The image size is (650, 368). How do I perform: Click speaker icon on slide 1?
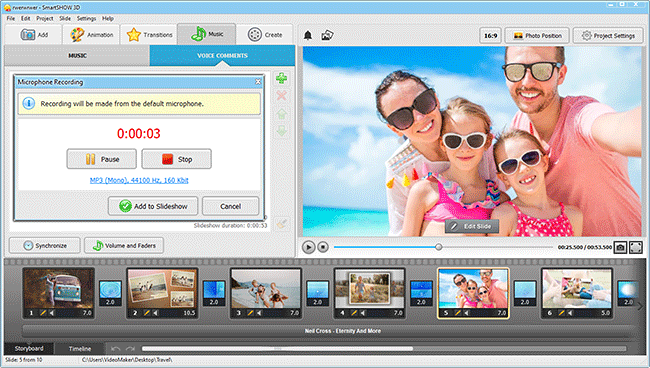click(x=52, y=313)
